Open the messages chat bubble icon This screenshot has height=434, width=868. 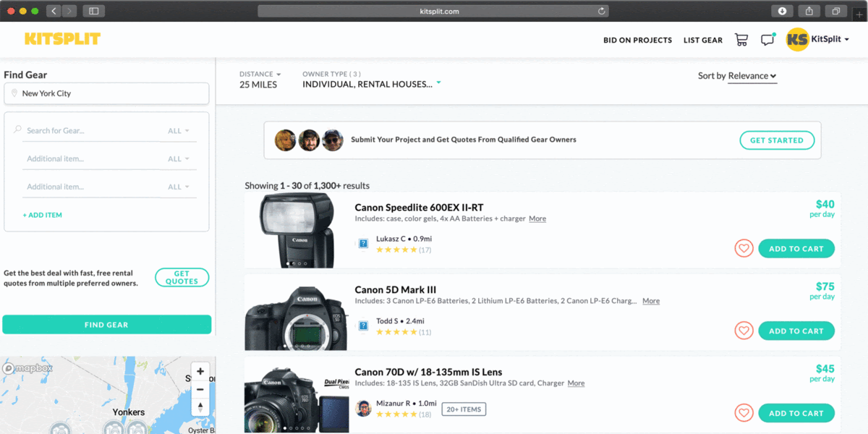(767, 40)
